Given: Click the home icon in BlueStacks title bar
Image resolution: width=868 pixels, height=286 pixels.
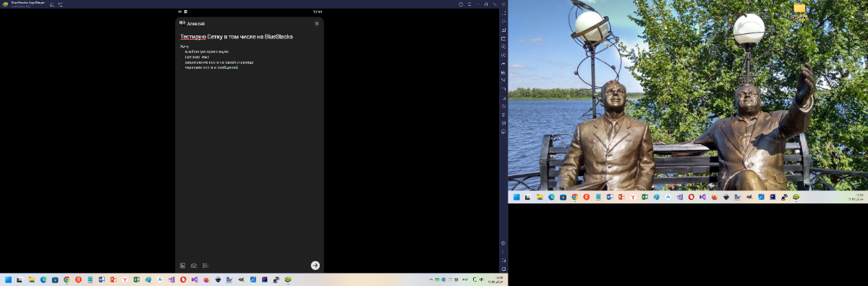Looking at the screenshot, I should click(51, 4).
